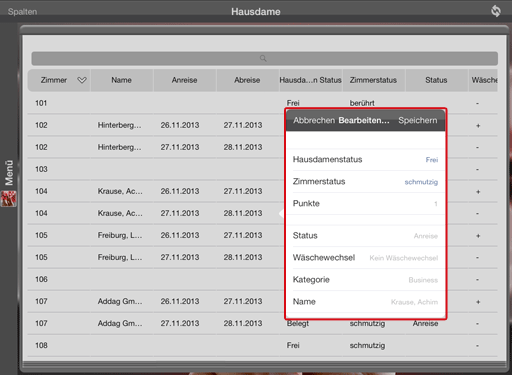Image resolution: width=512 pixels, height=375 pixels.
Task: Select room 108 row
Action: (262, 345)
